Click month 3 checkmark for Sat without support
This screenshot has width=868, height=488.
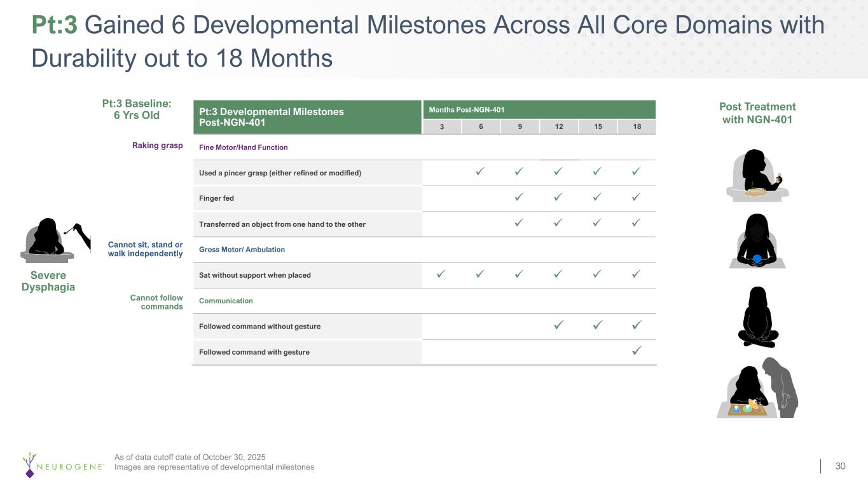(441, 274)
